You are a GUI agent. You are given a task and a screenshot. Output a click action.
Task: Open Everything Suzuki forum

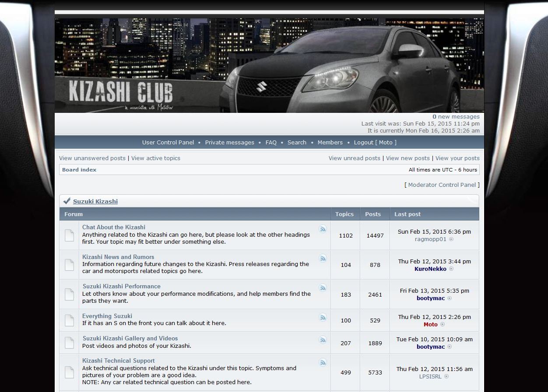107,316
